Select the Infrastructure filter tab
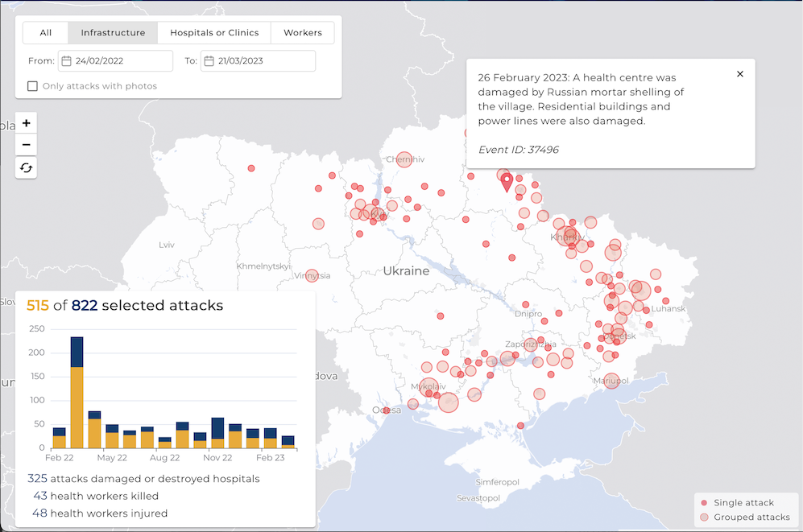Screen dimensions: 803x532 pos(113,33)
